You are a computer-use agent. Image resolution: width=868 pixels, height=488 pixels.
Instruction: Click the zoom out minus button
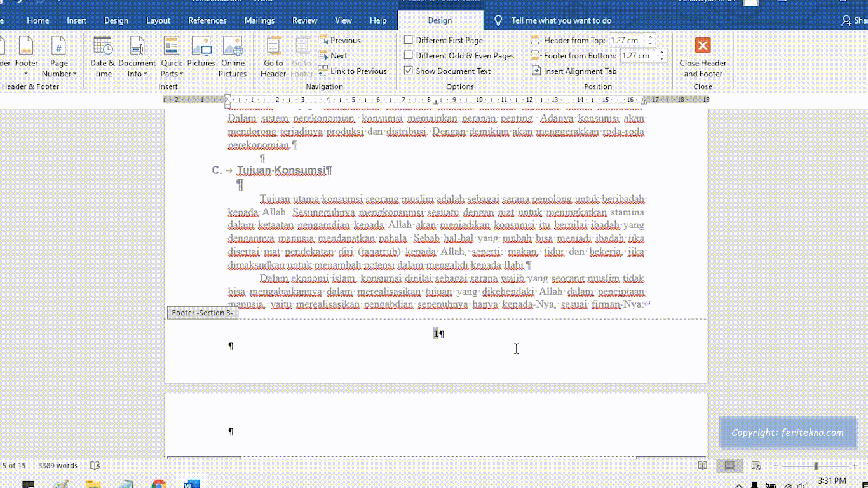[x=776, y=466]
